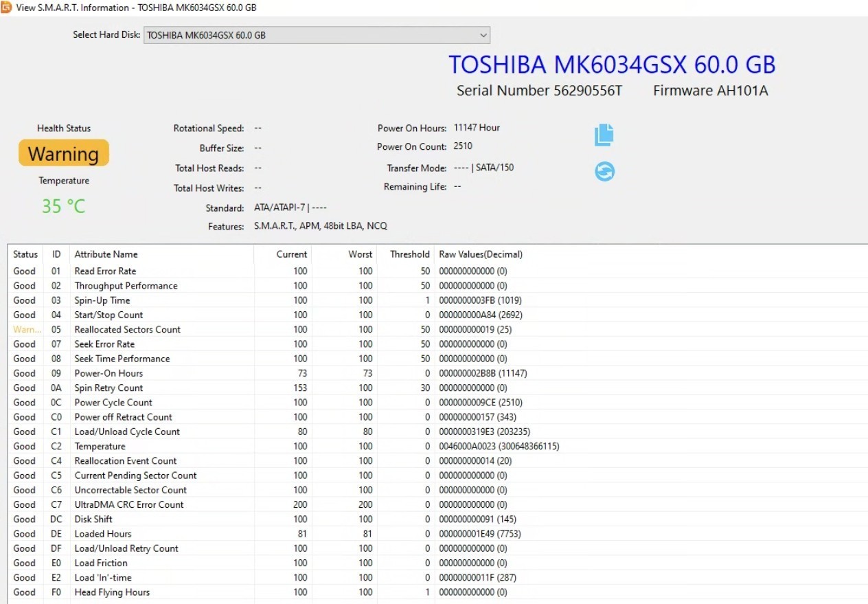Select the Temperature attribute row C2
Image resolution: width=868 pixels, height=604 pixels.
(438, 446)
